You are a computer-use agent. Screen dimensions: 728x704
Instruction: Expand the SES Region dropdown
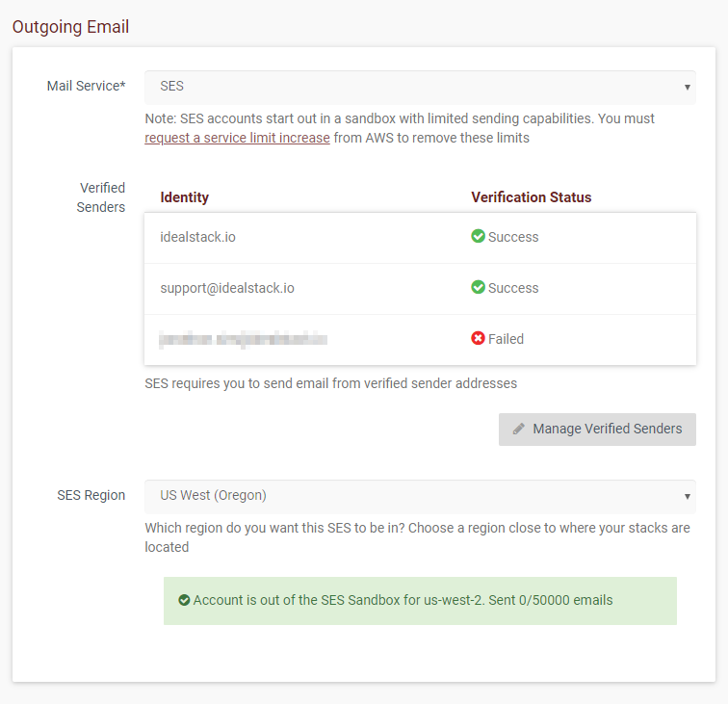tap(420, 496)
